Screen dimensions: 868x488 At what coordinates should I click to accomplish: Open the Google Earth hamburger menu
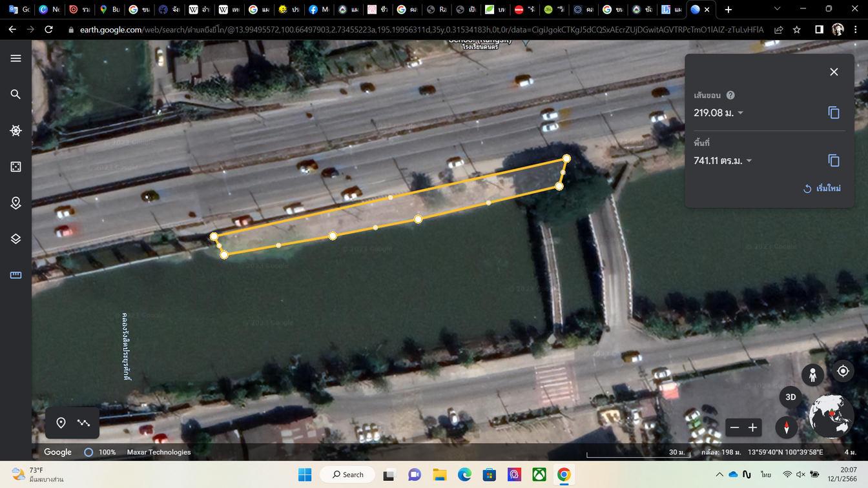pyautogui.click(x=16, y=58)
